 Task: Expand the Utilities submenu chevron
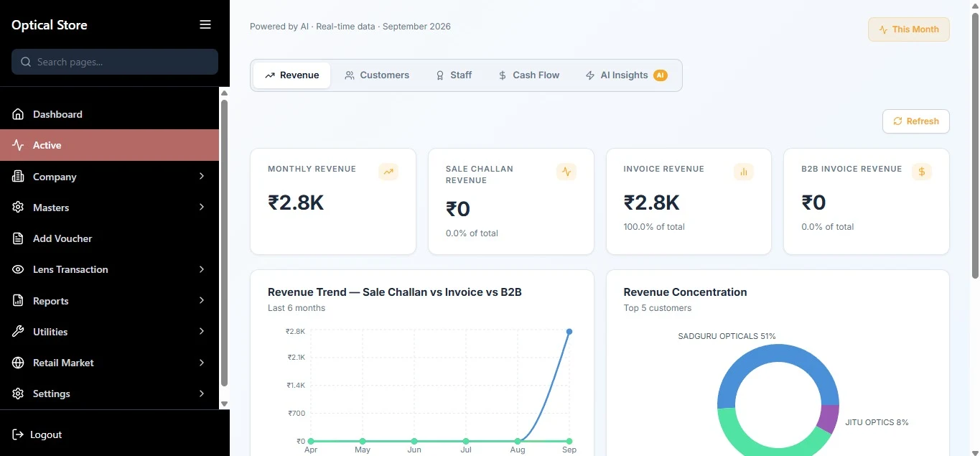click(x=202, y=331)
